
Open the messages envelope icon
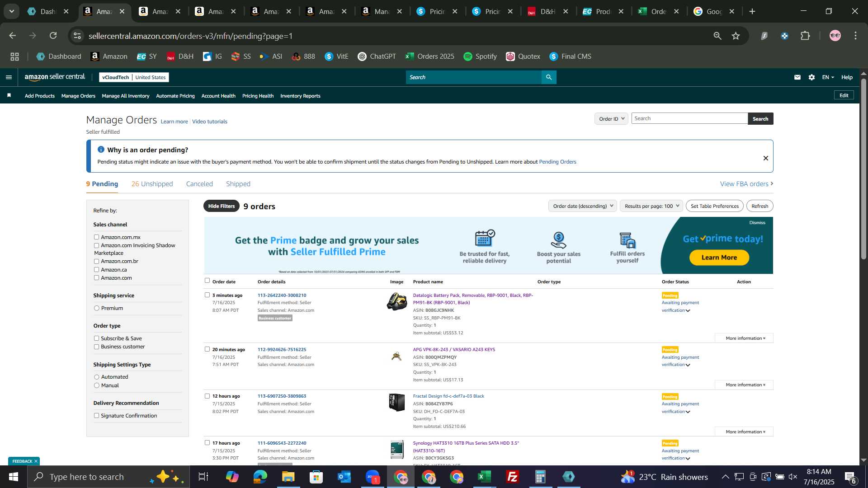tap(797, 77)
